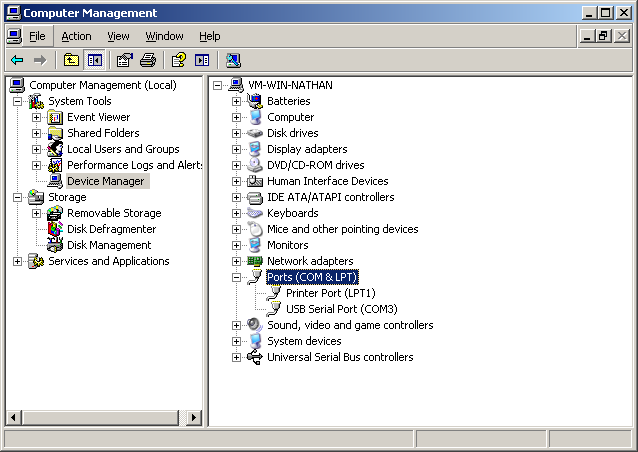Click the Human Interface Devices icon
The width and height of the screenshot is (638, 452).
click(255, 181)
